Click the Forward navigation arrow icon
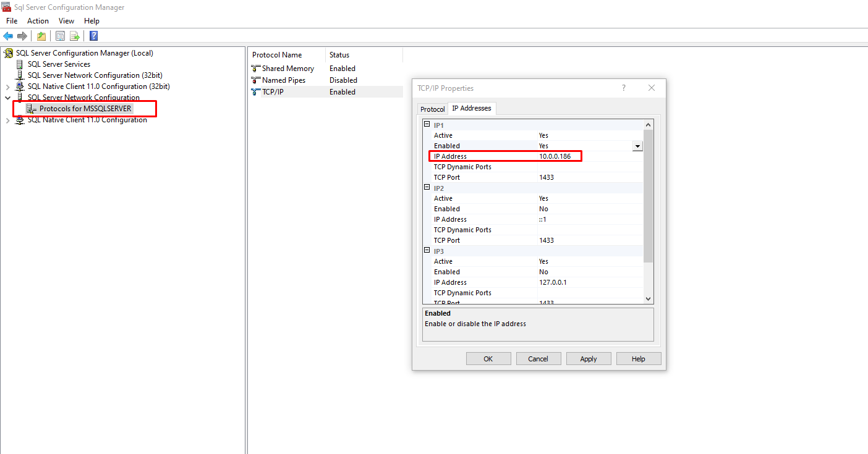868x454 pixels. [x=23, y=35]
